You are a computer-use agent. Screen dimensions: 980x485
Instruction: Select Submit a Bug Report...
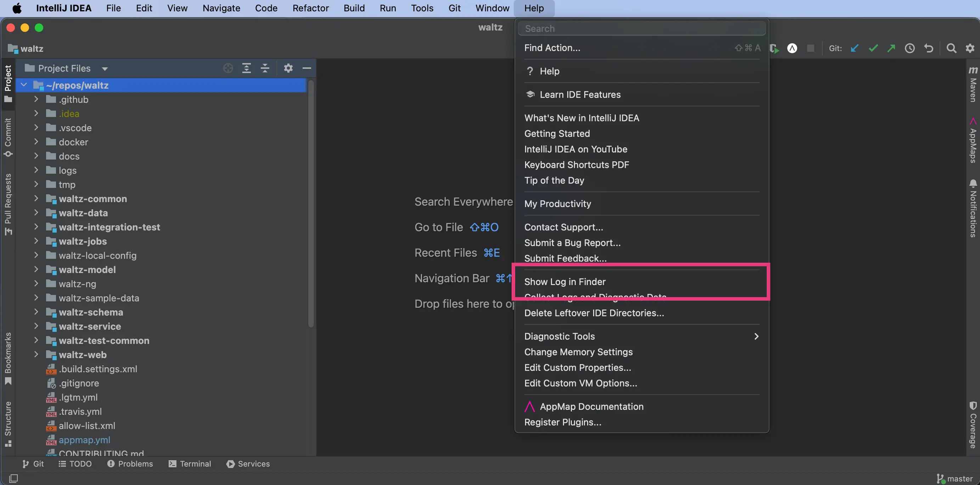click(642, 242)
